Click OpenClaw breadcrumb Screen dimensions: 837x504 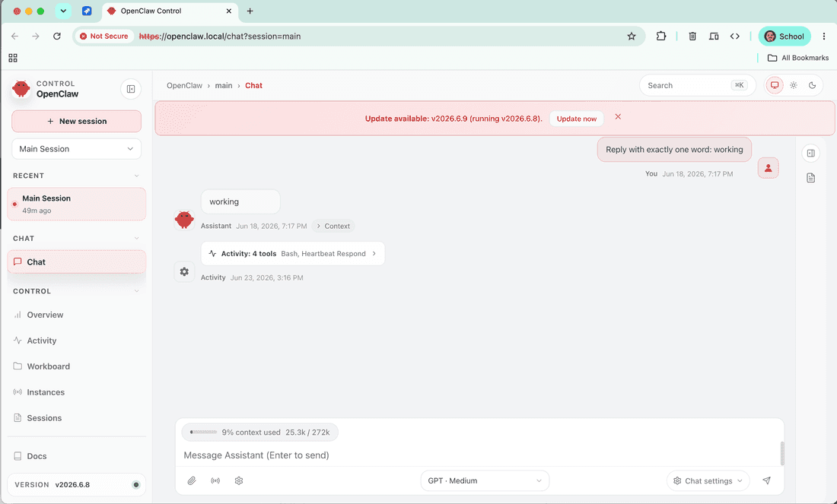click(x=184, y=85)
